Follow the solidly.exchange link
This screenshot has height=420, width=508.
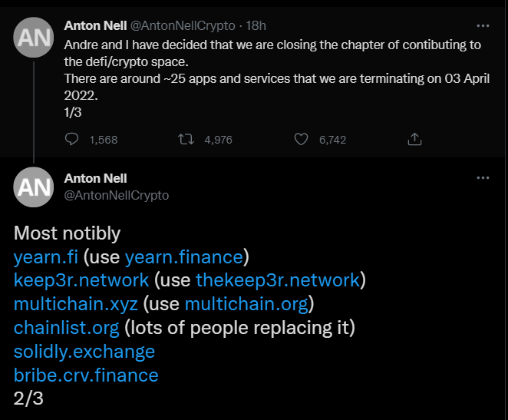pos(84,352)
